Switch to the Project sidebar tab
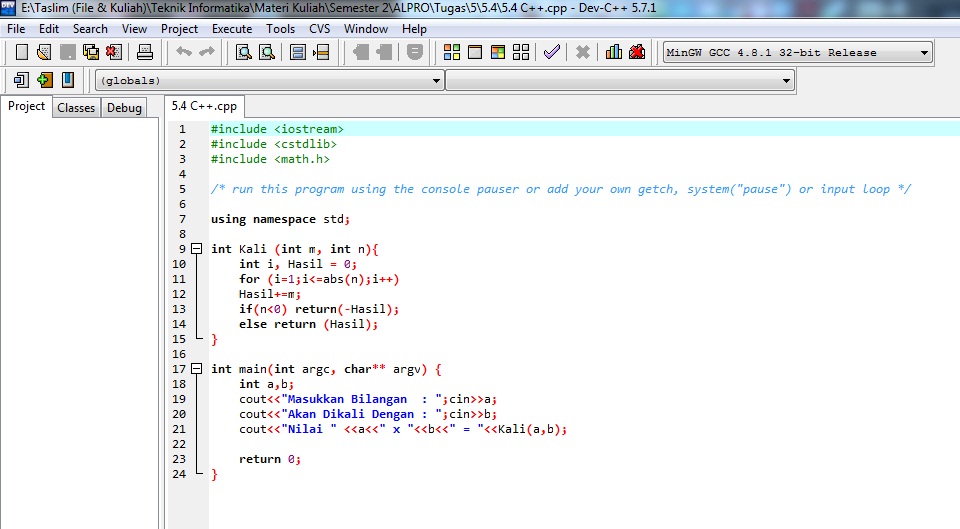The height and width of the screenshot is (529, 960). (26, 106)
